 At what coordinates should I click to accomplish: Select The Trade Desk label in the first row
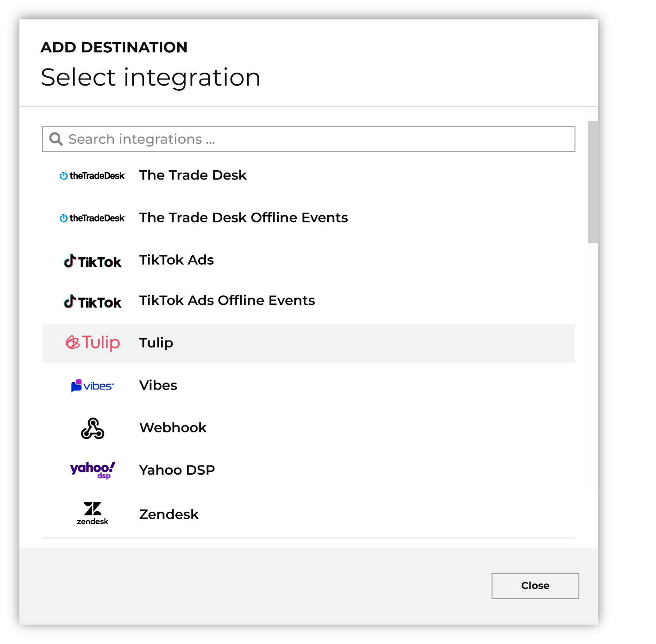[x=193, y=175]
